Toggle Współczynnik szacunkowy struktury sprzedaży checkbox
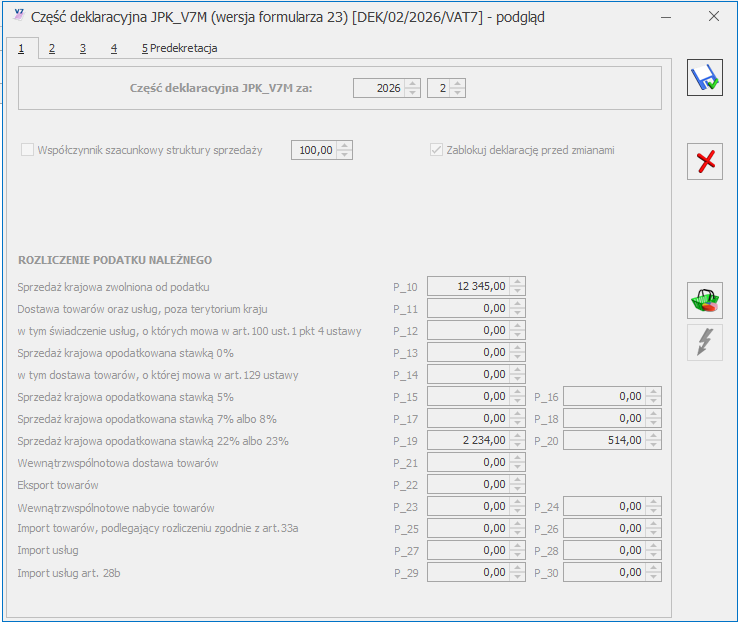This screenshot has width=738, height=622. pos(27,150)
